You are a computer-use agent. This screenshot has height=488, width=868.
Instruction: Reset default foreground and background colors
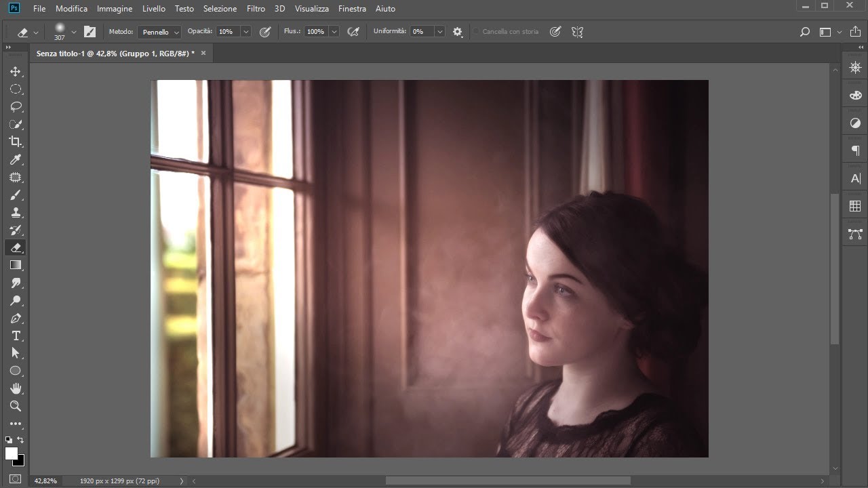(x=9, y=440)
